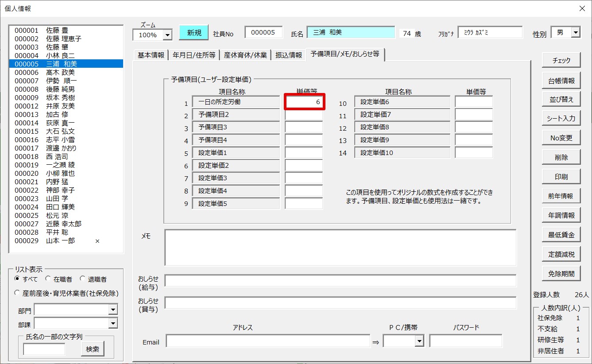This screenshot has height=364, width=592.
Task: Open the 性別 dropdown
Action: click(x=576, y=32)
